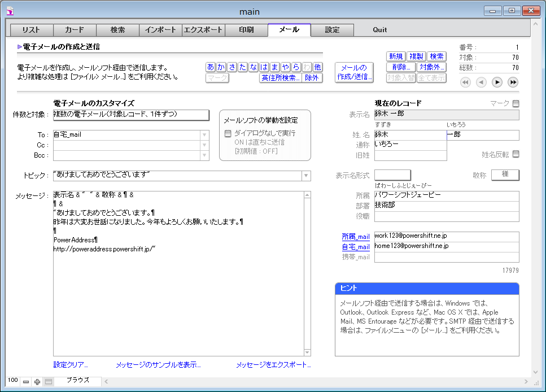Check the マーク checkbox for current record

pos(516,103)
